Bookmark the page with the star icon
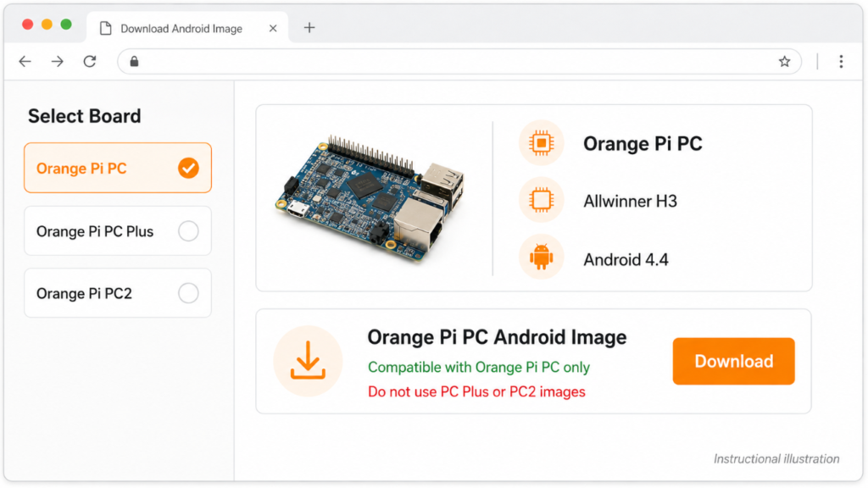This screenshot has height=488, width=868. click(x=784, y=61)
